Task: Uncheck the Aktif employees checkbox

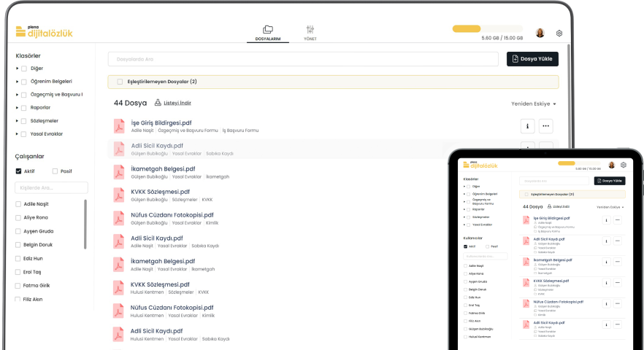Action: 19,171
